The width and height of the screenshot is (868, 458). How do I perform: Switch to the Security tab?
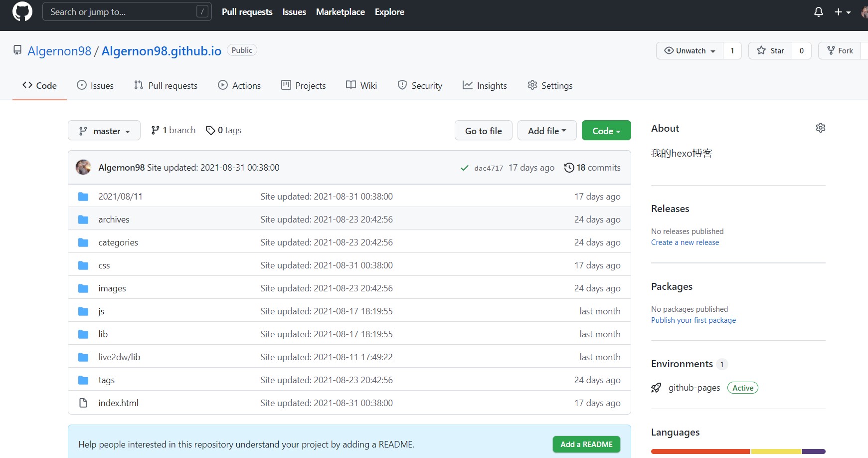(420, 85)
